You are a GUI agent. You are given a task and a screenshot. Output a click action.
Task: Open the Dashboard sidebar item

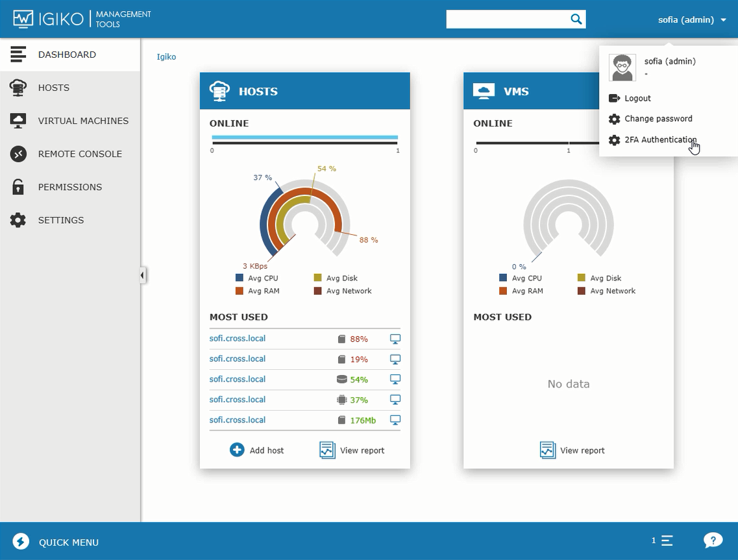point(70,55)
